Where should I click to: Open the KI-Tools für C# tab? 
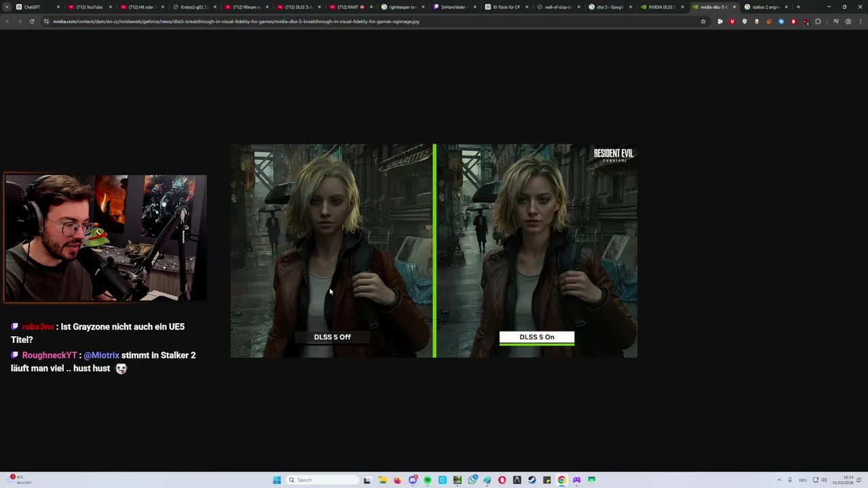(506, 7)
